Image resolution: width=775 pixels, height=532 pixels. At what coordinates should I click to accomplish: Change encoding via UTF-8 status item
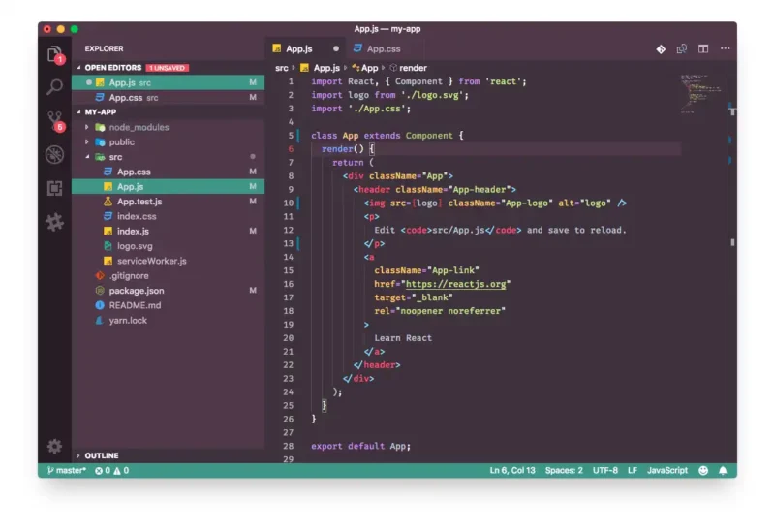604,471
